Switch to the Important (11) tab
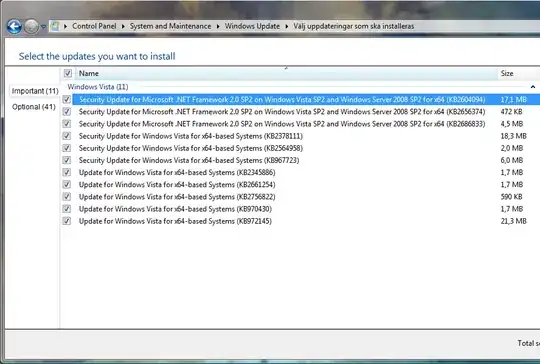Image resolution: width=540 pixels, height=364 pixels. pos(35,91)
